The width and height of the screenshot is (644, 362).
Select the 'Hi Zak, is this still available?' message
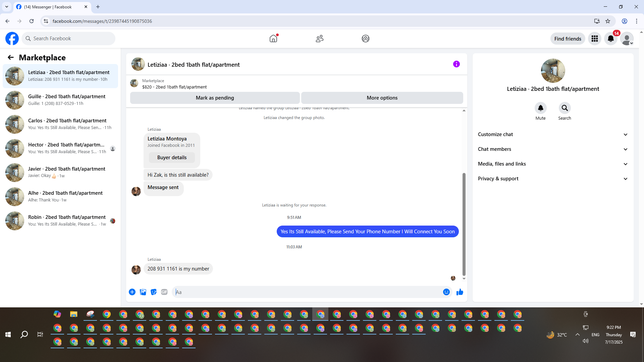tap(178, 175)
